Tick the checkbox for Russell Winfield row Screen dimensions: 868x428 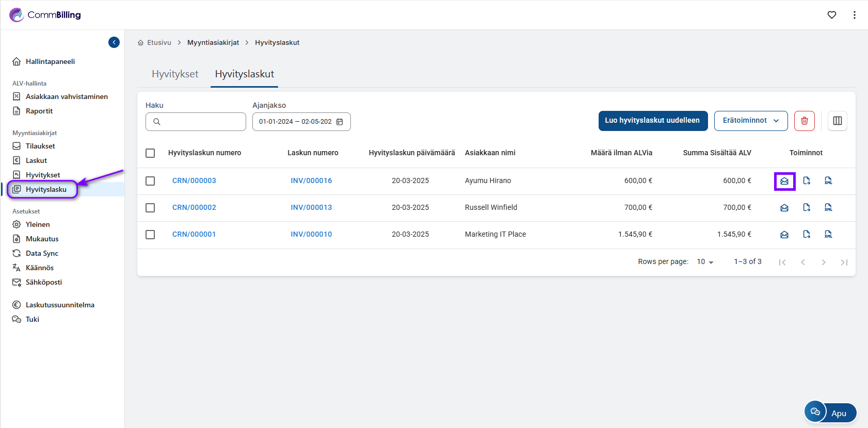[150, 208]
